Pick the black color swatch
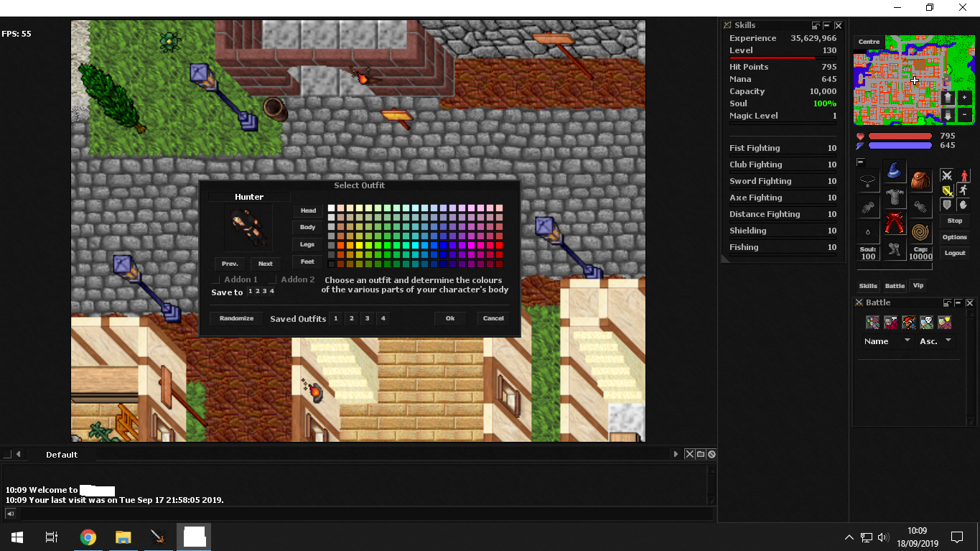The height and width of the screenshot is (551, 980). [332, 264]
